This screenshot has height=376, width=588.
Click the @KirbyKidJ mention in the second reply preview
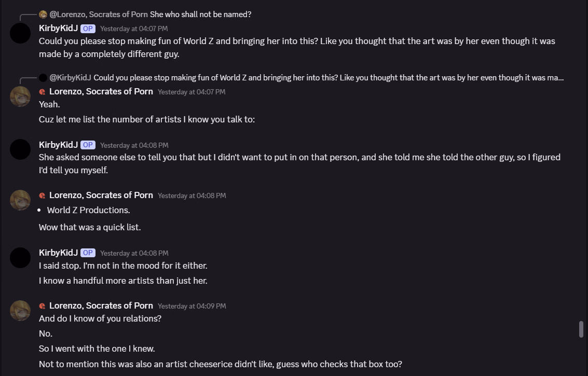tap(70, 78)
